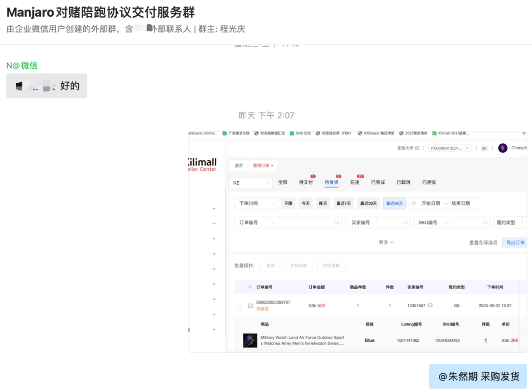The height and width of the screenshot is (392, 532).
Task: Click the ZH language switch icon
Action: pyautogui.click(x=484, y=148)
